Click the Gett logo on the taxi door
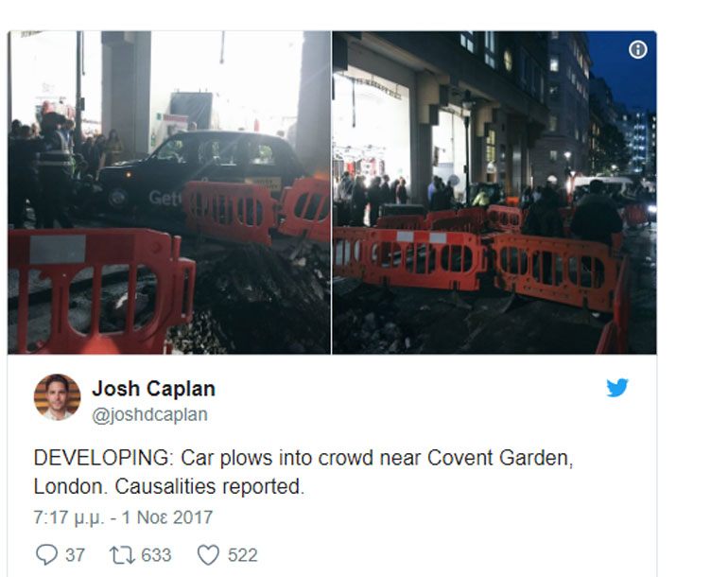 [x=164, y=198]
